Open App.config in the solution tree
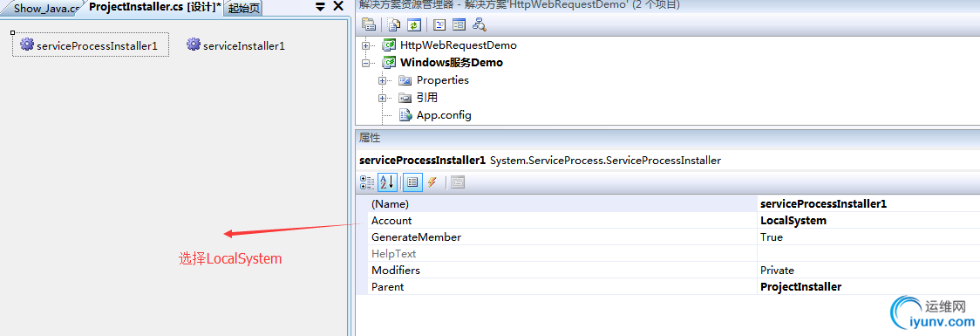This screenshot has width=980, height=336. [x=444, y=115]
